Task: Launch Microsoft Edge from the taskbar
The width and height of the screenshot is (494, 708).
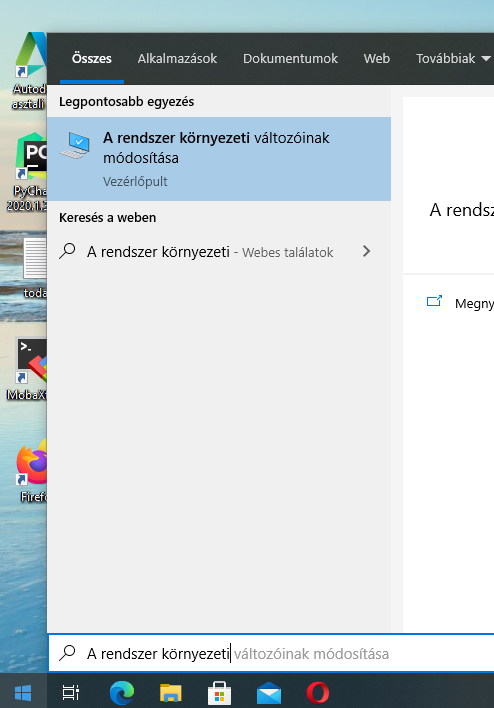Action: 122,692
